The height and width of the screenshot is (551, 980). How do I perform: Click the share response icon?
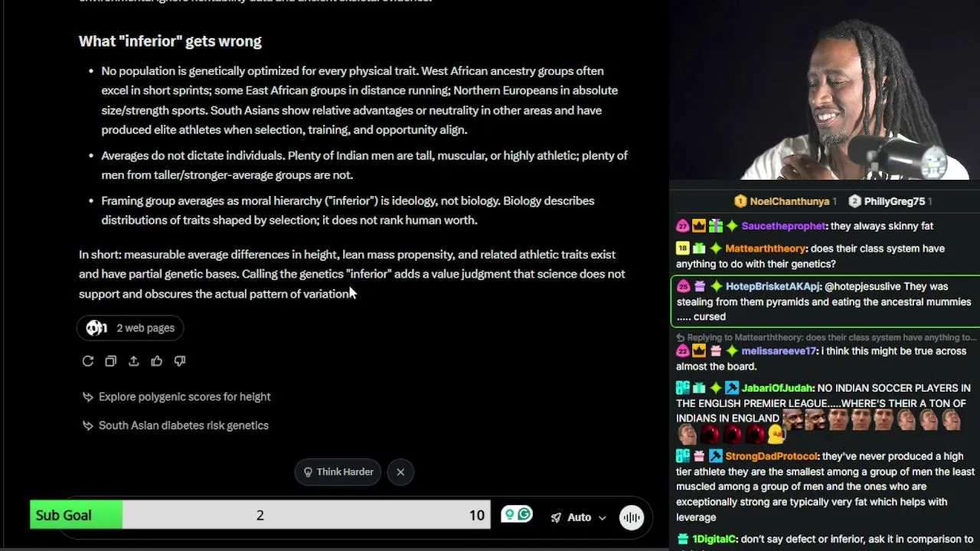(134, 361)
